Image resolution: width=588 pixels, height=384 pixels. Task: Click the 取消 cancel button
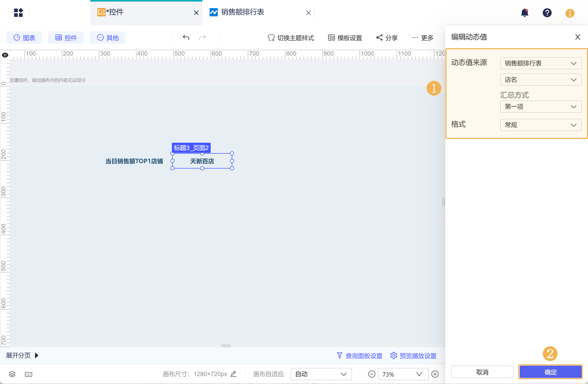tap(482, 372)
